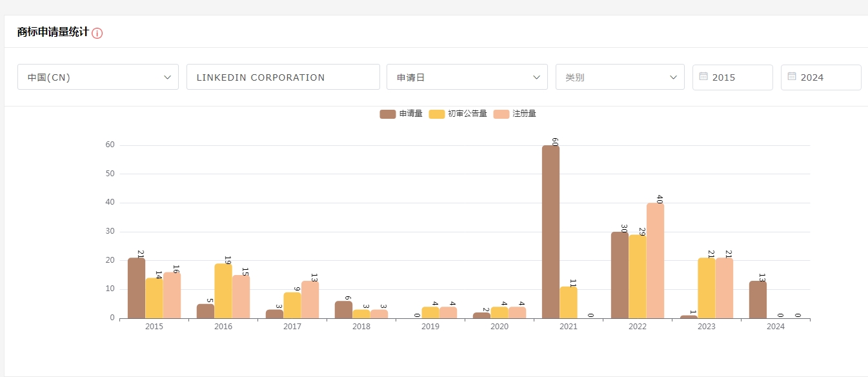868x377 pixels.
Task: Click the chevron arrow of 申请日 dropdown
Action: 537,77
